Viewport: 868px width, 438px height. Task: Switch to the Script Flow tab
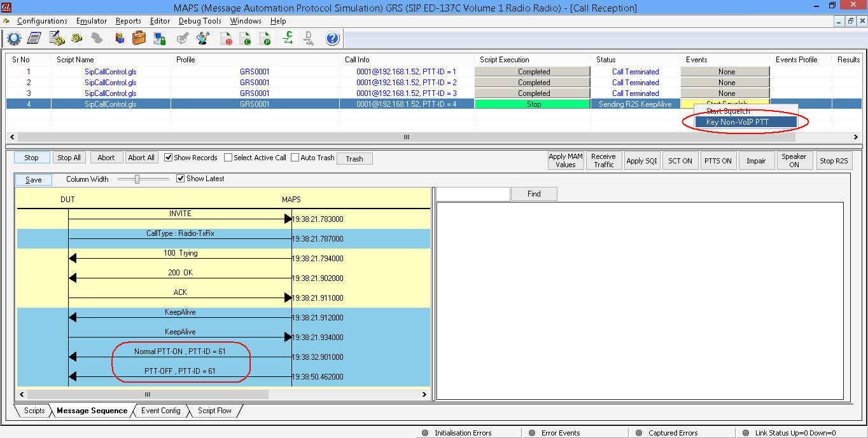pos(214,411)
